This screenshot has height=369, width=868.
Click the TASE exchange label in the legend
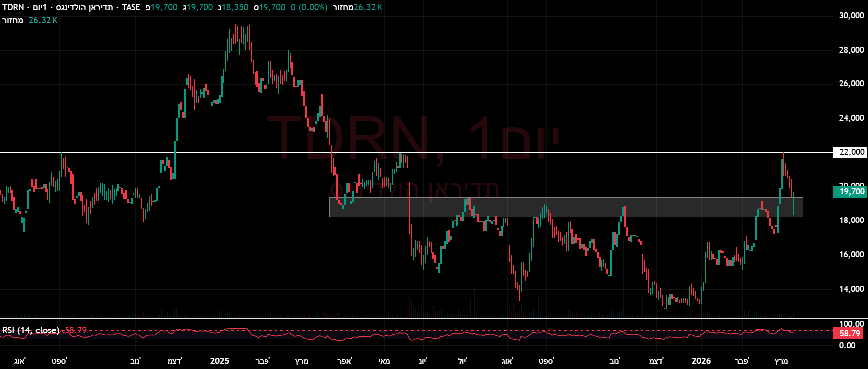pos(131,7)
